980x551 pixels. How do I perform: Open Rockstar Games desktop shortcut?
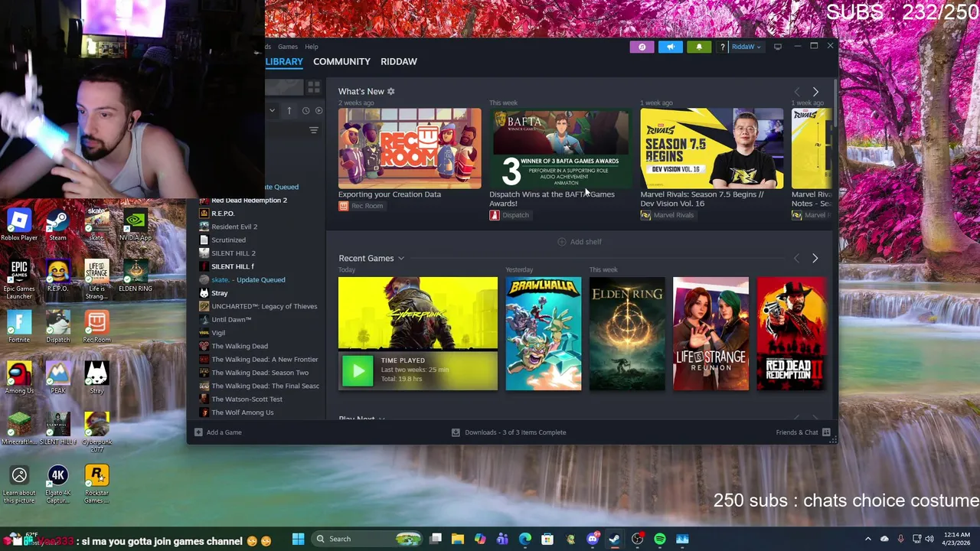coord(96,484)
